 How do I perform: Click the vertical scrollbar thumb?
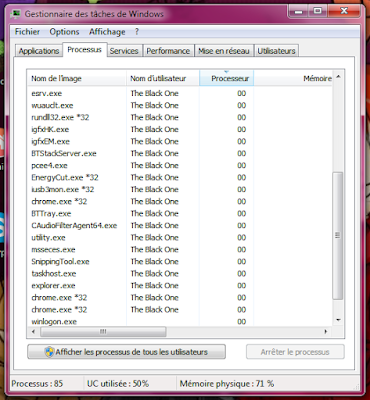coord(338,235)
